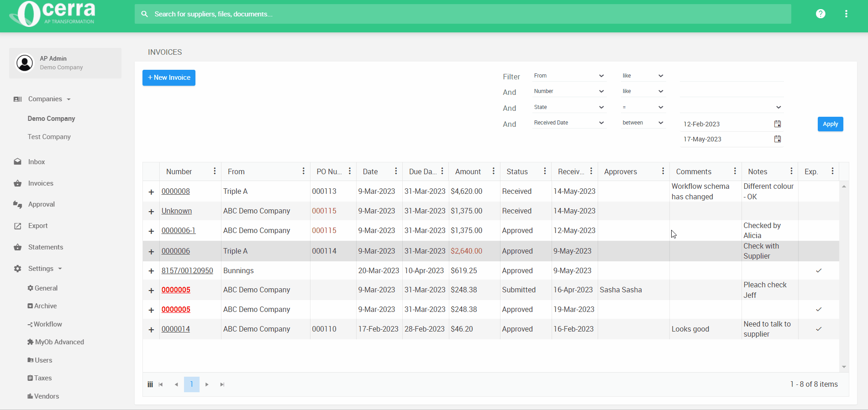The image size is (868, 410).
Task: Open Workflow settings
Action: [45, 324]
